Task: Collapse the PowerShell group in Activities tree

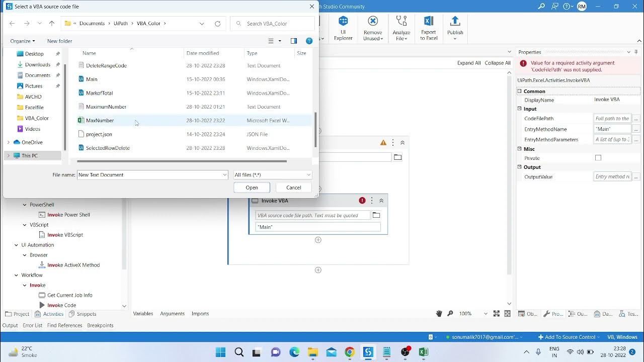Action: (x=25, y=205)
